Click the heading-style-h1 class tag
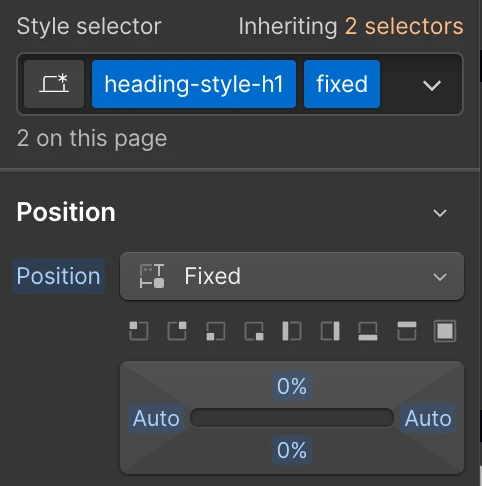The image size is (482, 486). (x=194, y=84)
